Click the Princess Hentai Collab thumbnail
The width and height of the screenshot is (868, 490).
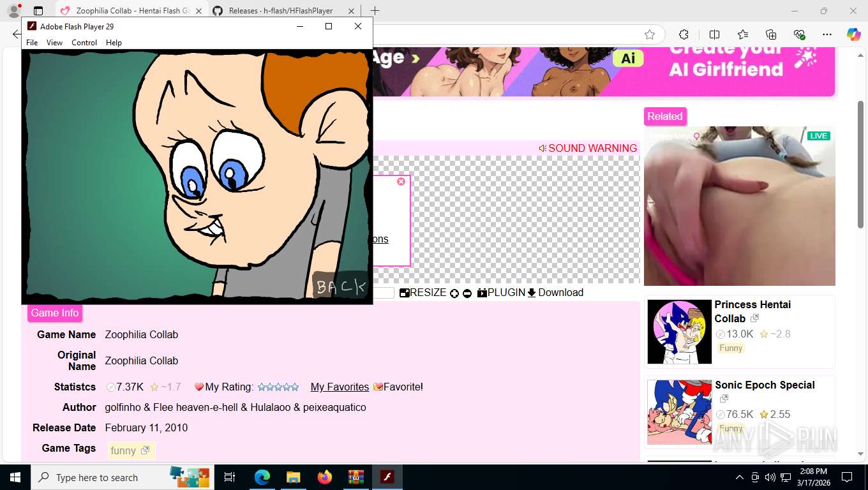pos(679,332)
